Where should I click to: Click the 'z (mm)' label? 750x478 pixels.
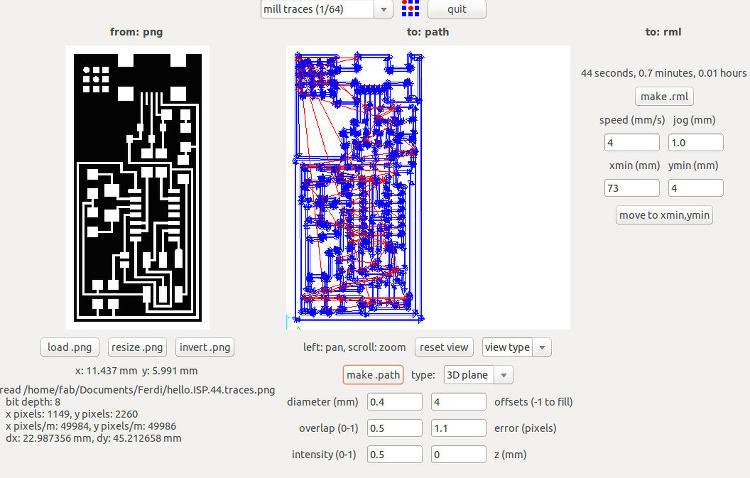click(x=510, y=455)
